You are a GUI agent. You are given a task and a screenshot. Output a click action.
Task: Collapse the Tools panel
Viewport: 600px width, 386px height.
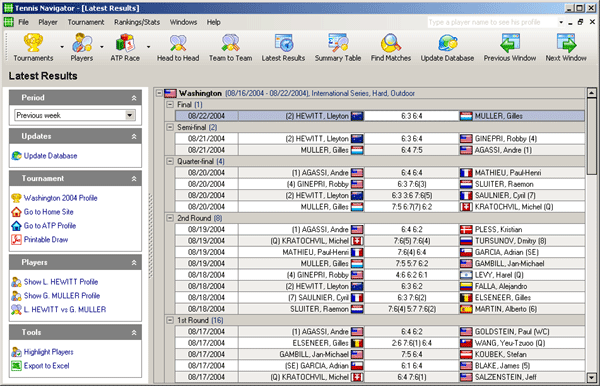(x=134, y=333)
